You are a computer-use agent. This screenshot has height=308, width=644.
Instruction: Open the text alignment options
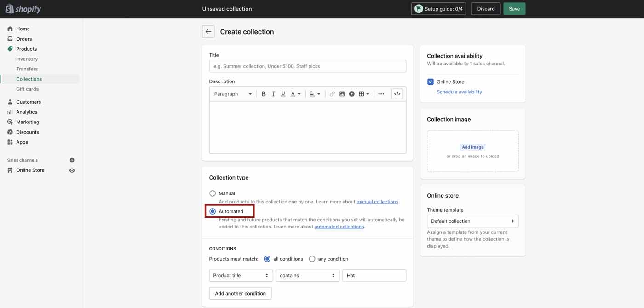315,94
